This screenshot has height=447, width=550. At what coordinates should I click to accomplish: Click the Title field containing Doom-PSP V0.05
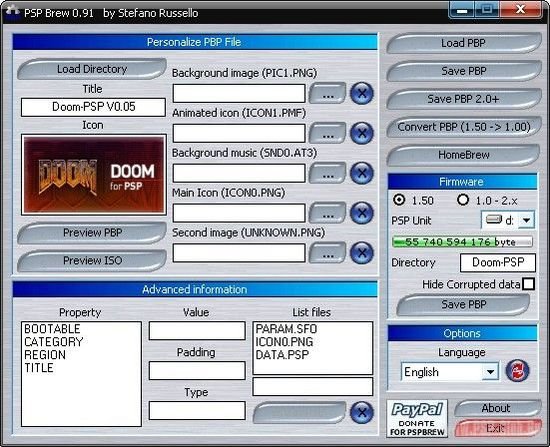pyautogui.click(x=93, y=107)
